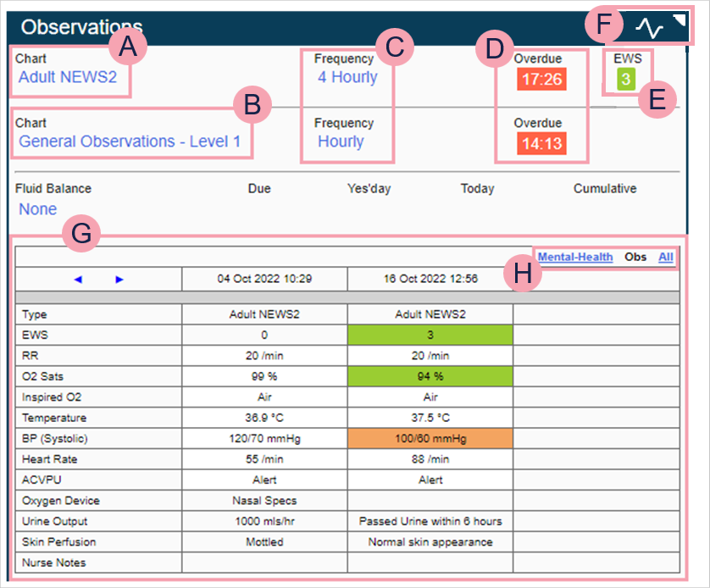The height and width of the screenshot is (588, 710).
Task: Open the Fluid Balance None link
Action: [x=38, y=209]
